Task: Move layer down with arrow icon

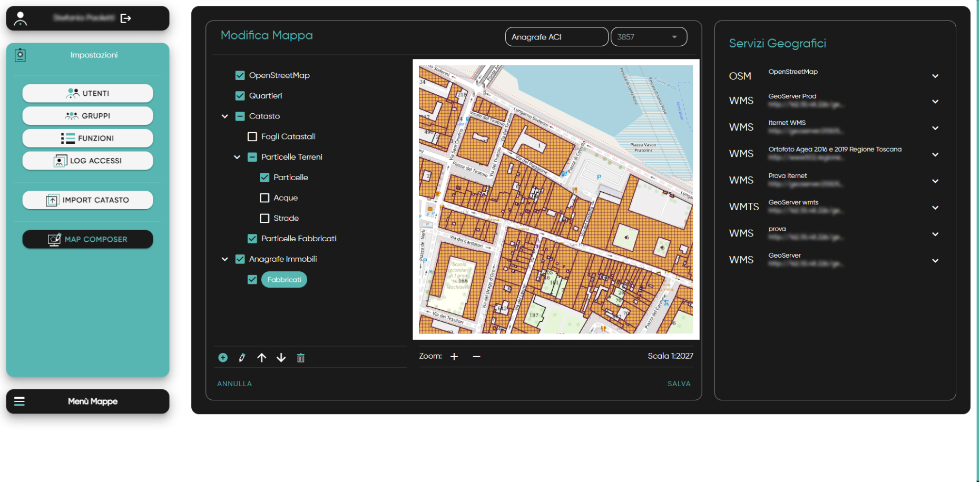Action: pos(281,358)
